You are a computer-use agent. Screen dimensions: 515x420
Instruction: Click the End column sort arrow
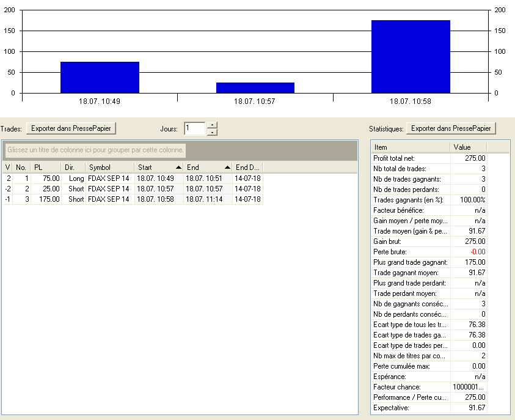pos(227,167)
